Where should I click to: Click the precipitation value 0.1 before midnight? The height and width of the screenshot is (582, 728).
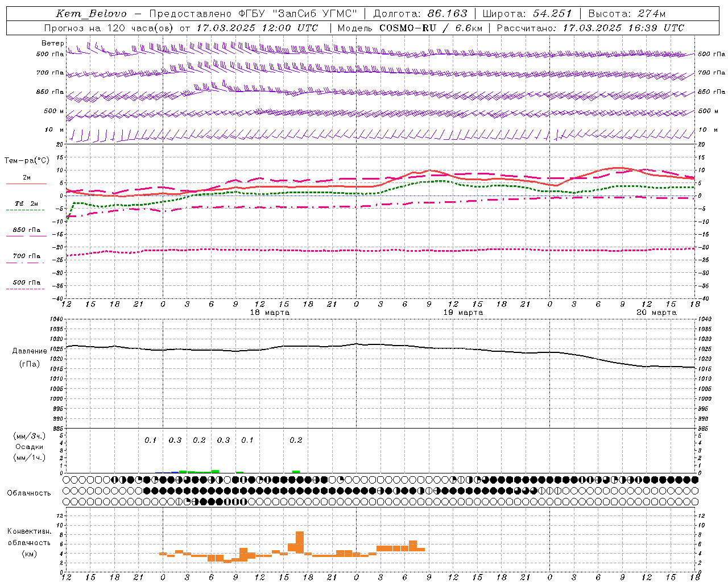[150, 440]
